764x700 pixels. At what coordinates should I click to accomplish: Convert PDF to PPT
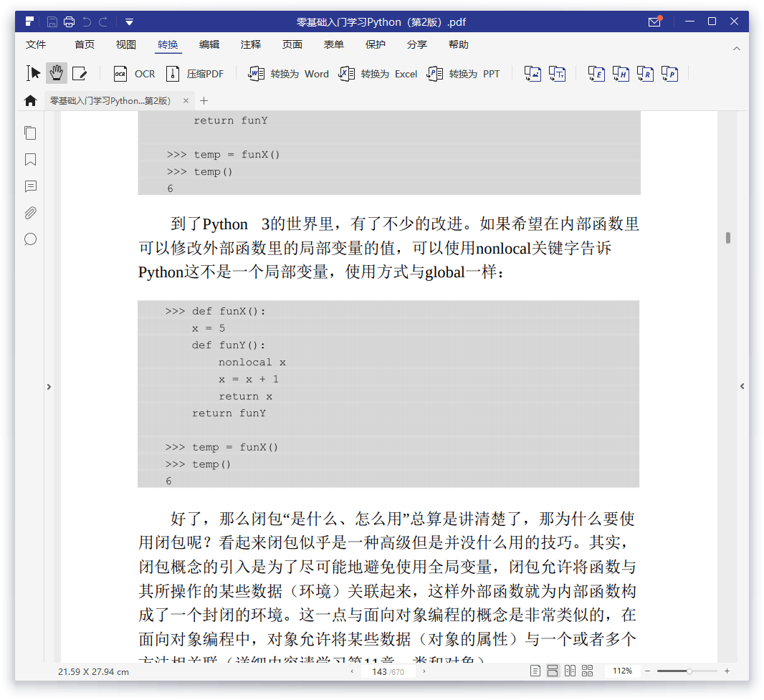click(463, 74)
